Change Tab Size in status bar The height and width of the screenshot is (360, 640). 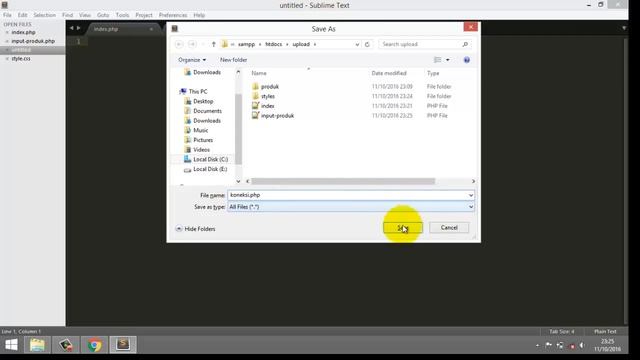coord(562,331)
